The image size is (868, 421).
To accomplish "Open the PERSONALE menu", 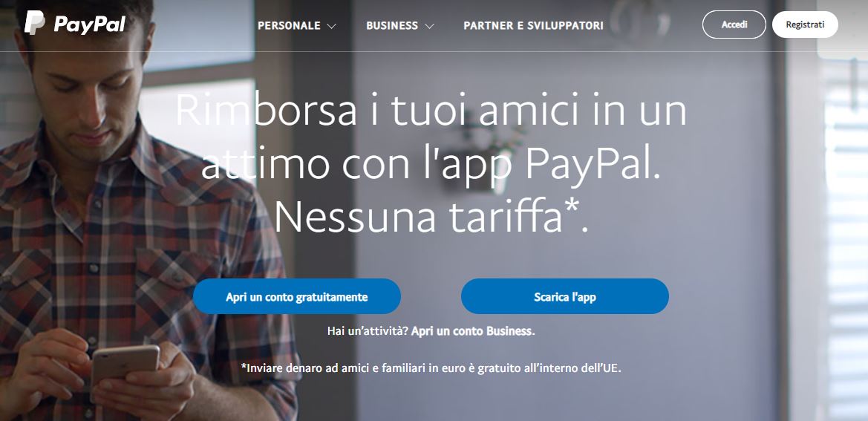I will coord(289,25).
